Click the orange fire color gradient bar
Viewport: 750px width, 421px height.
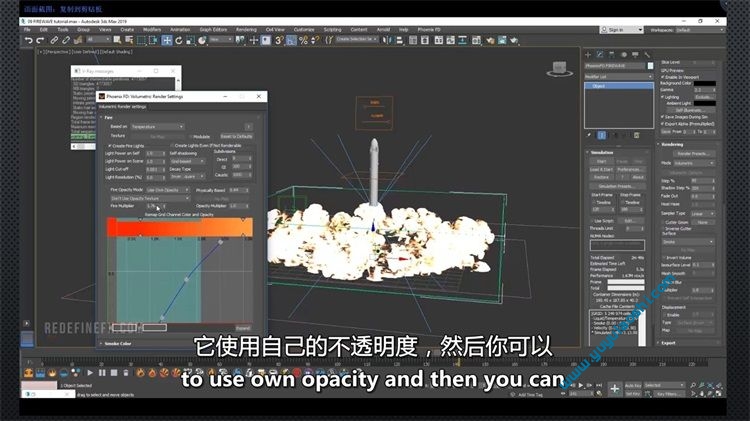coord(180,227)
